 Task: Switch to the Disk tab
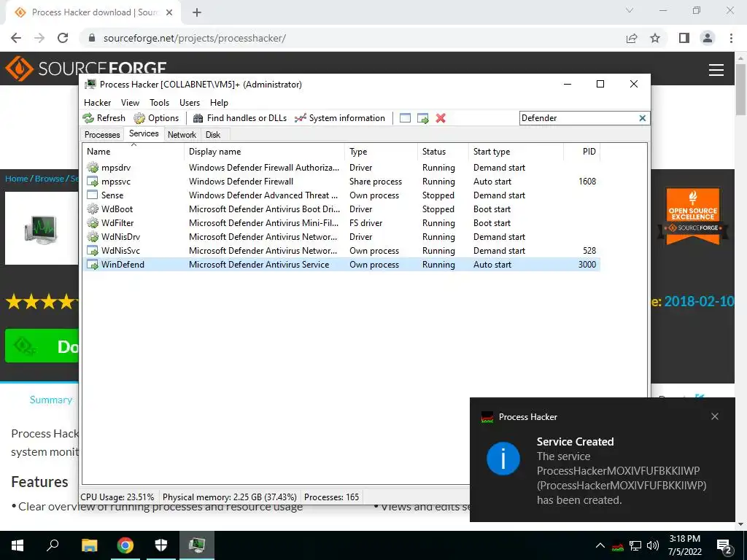213,135
